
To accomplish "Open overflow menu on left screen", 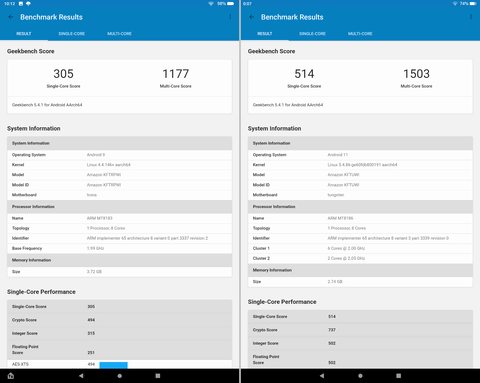I will click(x=230, y=17).
